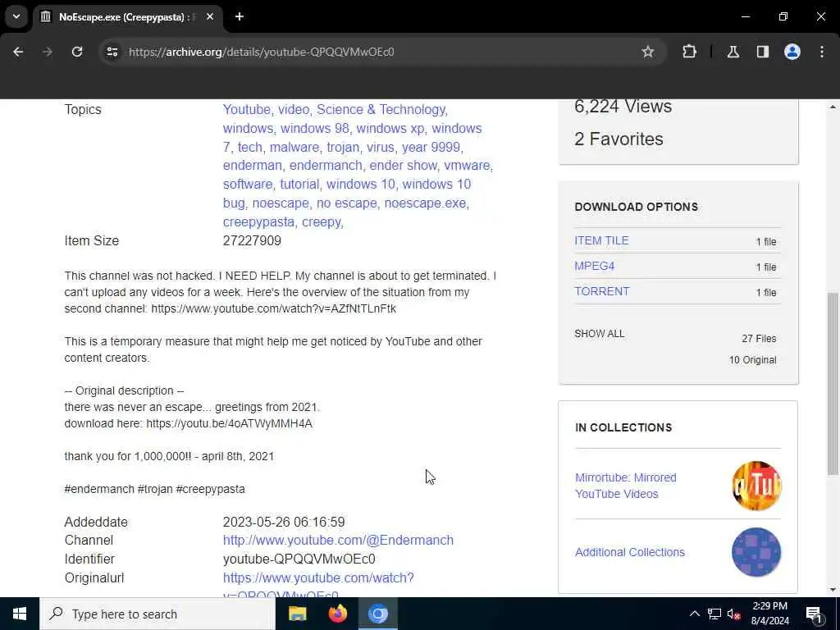The width and height of the screenshot is (840, 630).
Task: Click the address bar URL
Action: (x=262, y=52)
